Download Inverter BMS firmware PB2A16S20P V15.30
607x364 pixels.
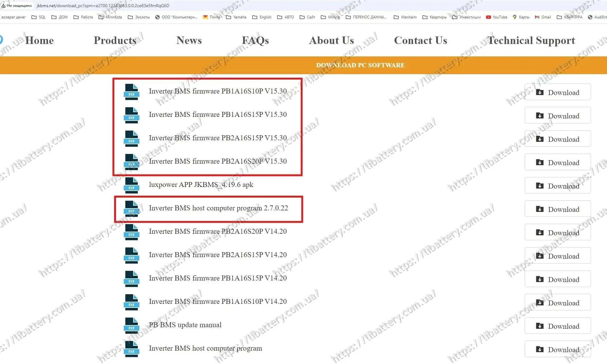(558, 162)
